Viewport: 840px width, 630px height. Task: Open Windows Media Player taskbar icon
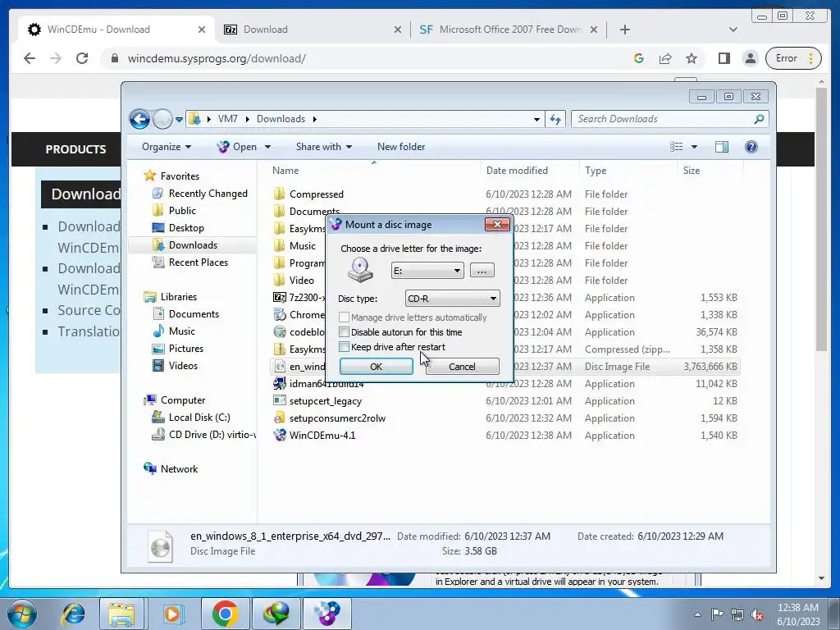click(x=172, y=614)
